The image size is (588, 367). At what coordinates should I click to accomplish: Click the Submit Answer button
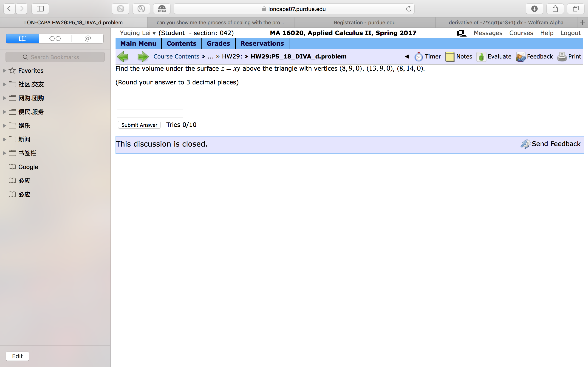pos(139,125)
